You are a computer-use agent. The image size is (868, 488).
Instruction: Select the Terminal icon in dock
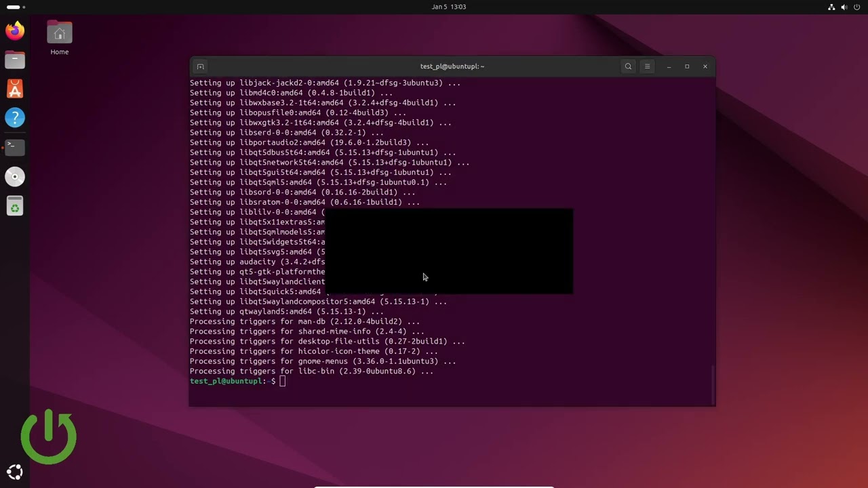click(x=15, y=147)
